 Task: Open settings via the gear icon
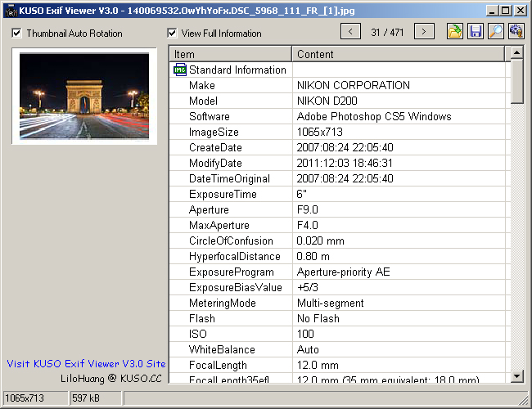click(516, 32)
